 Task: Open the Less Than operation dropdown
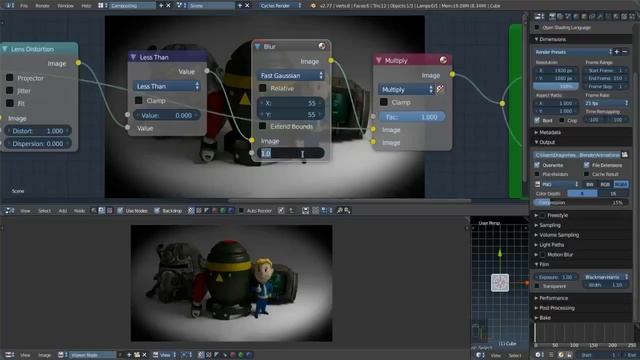[x=167, y=86]
